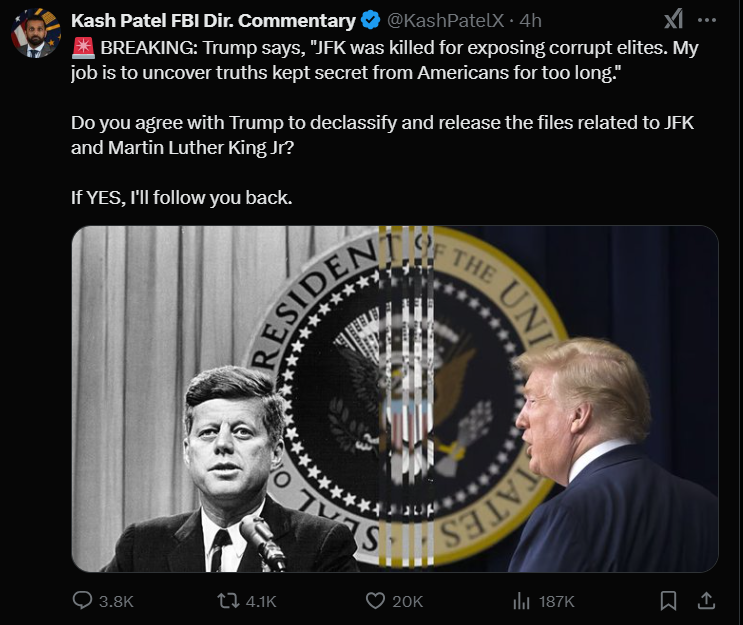Click the BREAKING tweet text body

(x=385, y=122)
